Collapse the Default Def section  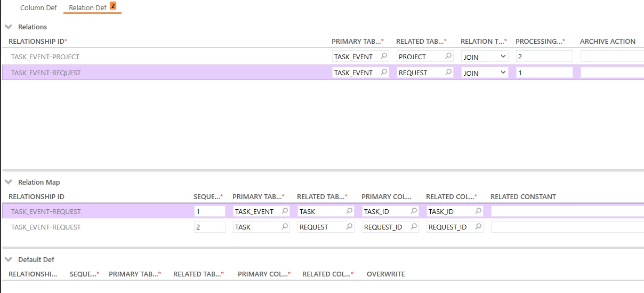9,259
